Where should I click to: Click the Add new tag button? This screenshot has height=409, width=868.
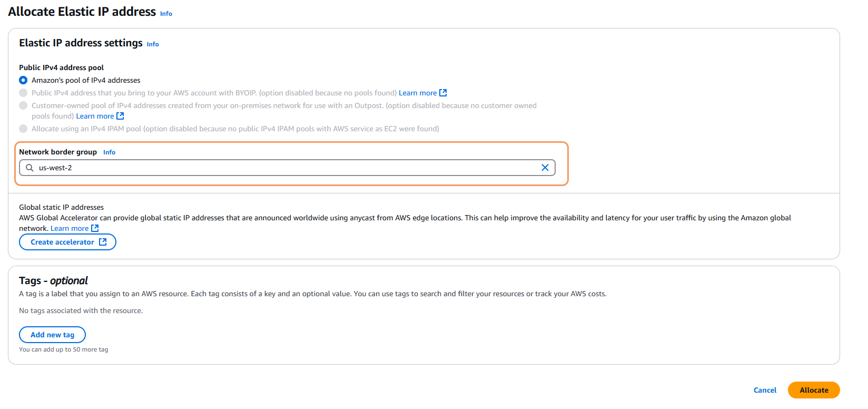(52, 335)
